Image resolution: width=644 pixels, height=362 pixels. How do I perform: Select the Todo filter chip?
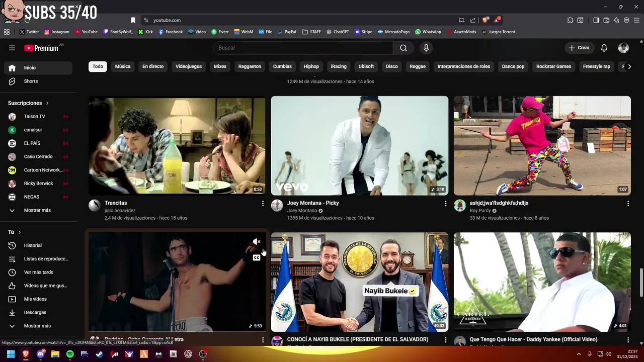pyautogui.click(x=98, y=66)
